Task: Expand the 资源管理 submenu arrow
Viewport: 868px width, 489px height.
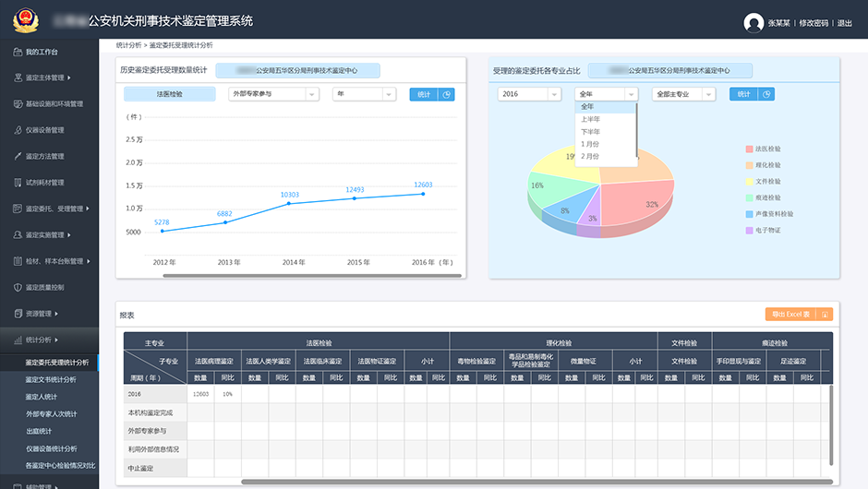Action: click(56, 314)
